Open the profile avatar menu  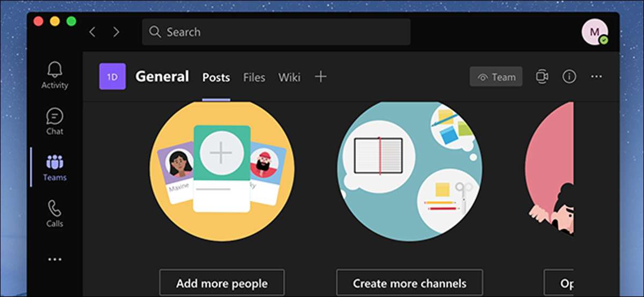click(x=595, y=32)
